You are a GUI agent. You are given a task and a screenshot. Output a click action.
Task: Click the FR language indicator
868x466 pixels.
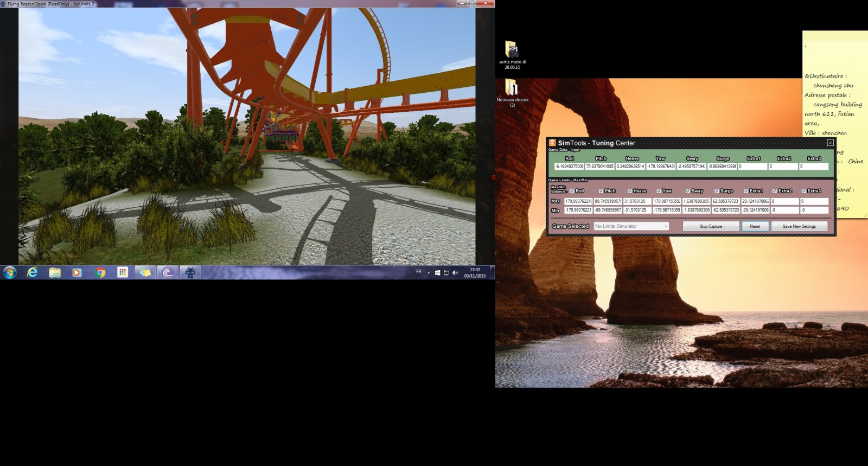419,272
